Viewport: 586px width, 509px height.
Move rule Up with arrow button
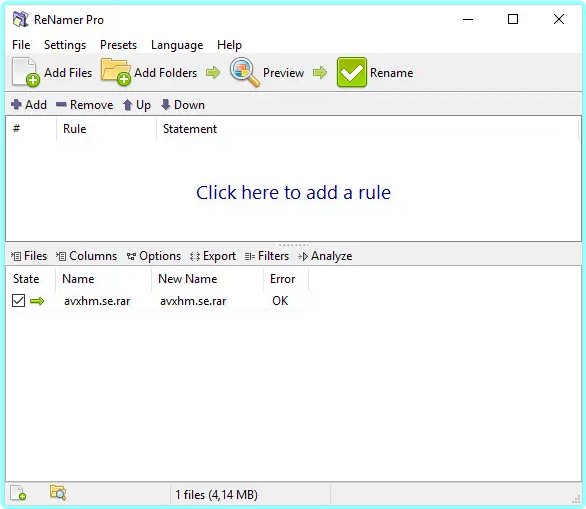[x=137, y=105]
